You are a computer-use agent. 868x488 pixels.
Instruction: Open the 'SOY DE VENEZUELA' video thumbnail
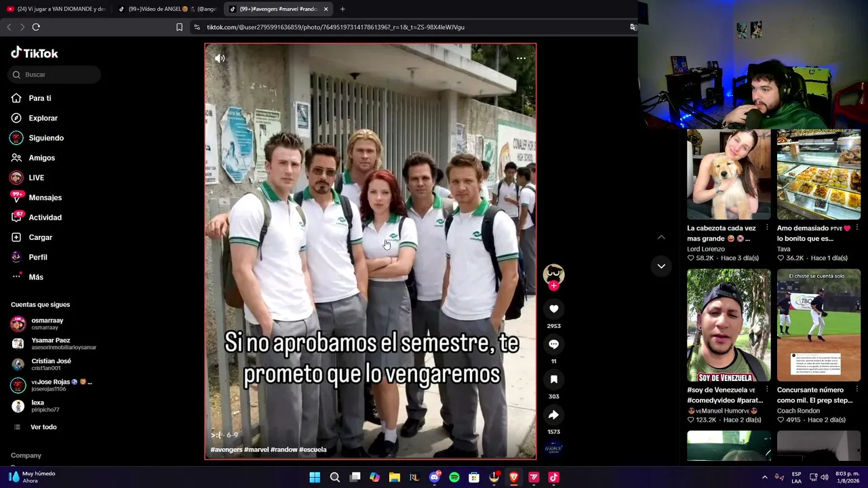[729, 325]
